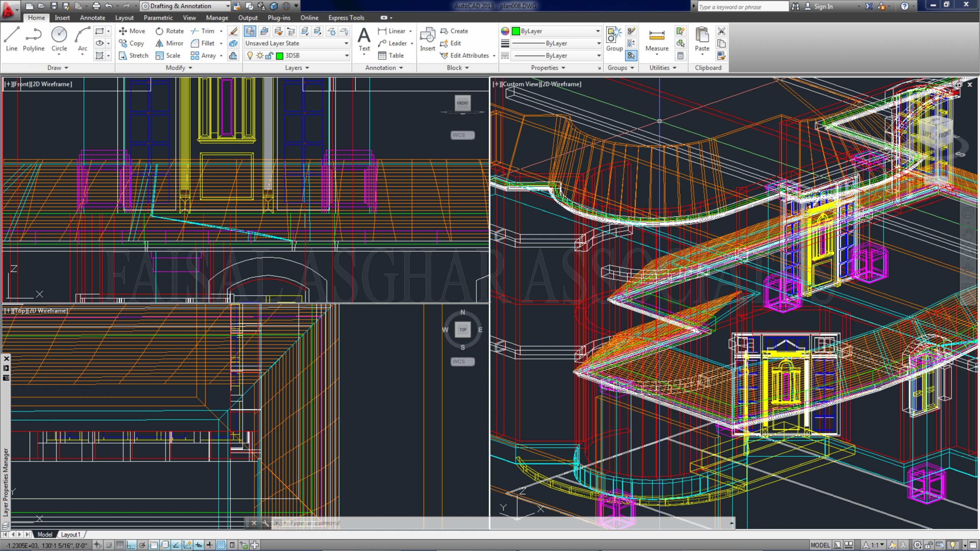
Task: Click the keyword search input field
Action: (x=742, y=7)
